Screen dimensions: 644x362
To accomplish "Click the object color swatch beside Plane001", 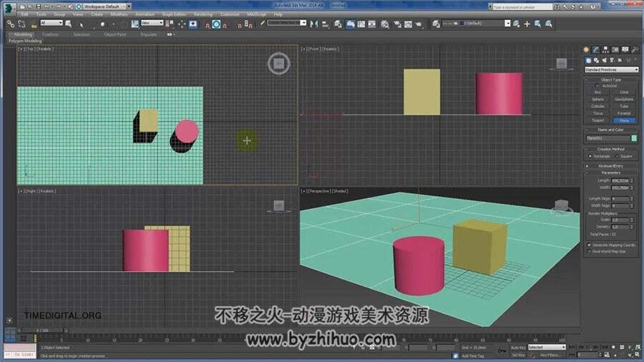I will coord(634,138).
